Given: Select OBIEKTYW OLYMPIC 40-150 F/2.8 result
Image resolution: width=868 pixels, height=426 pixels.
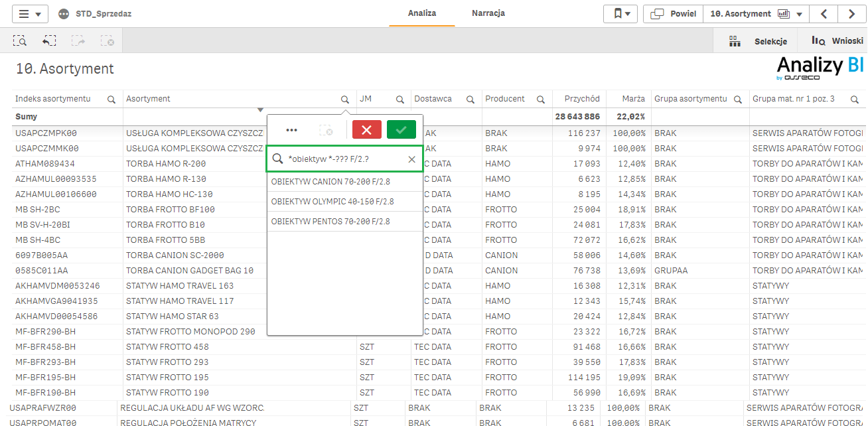Looking at the screenshot, I should pos(344,202).
